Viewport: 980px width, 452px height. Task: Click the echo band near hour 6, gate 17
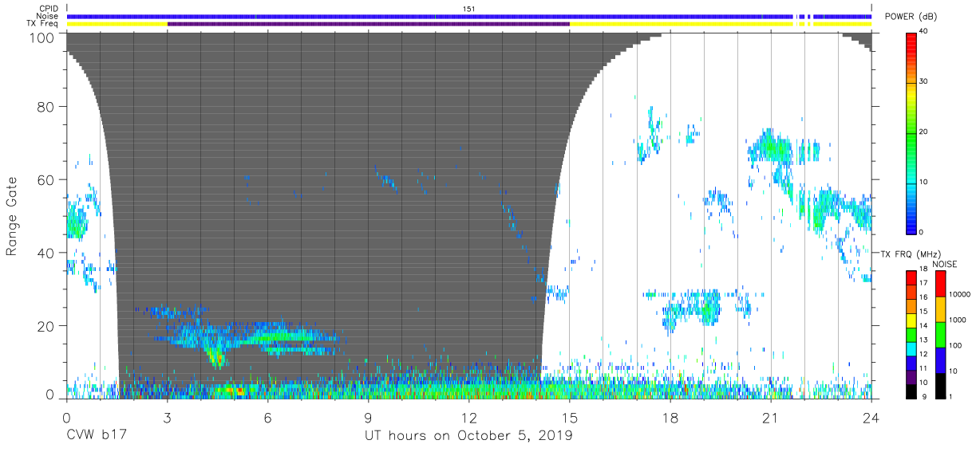[x=279, y=337]
